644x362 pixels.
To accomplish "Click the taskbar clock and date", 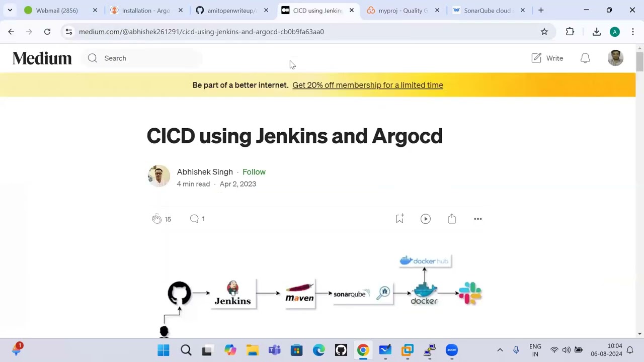I will 607,350.
